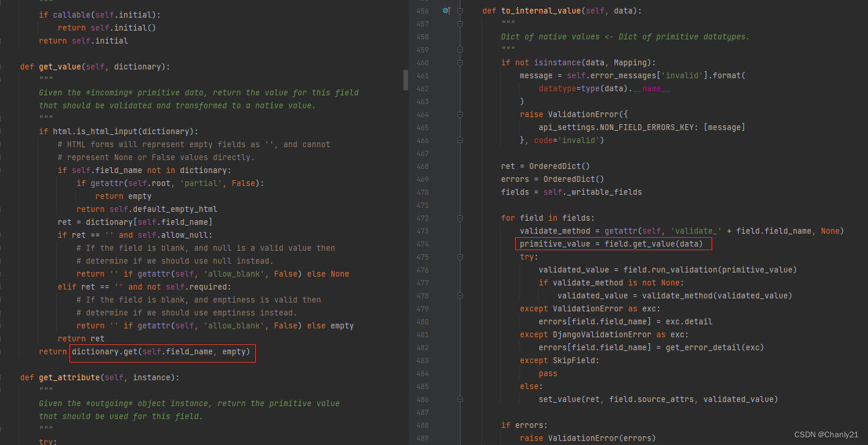Click 'elif ret == '' and not self.required:' line
868x445 pixels.
point(145,287)
